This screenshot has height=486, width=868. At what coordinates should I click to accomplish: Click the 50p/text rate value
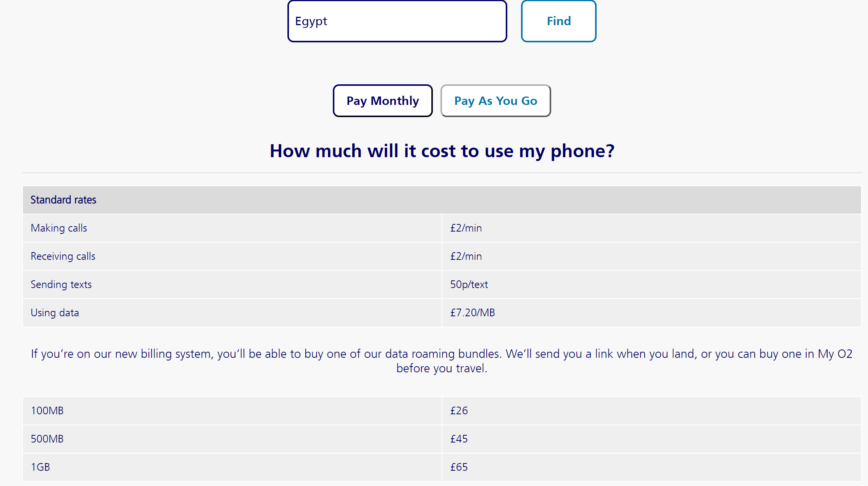point(469,285)
